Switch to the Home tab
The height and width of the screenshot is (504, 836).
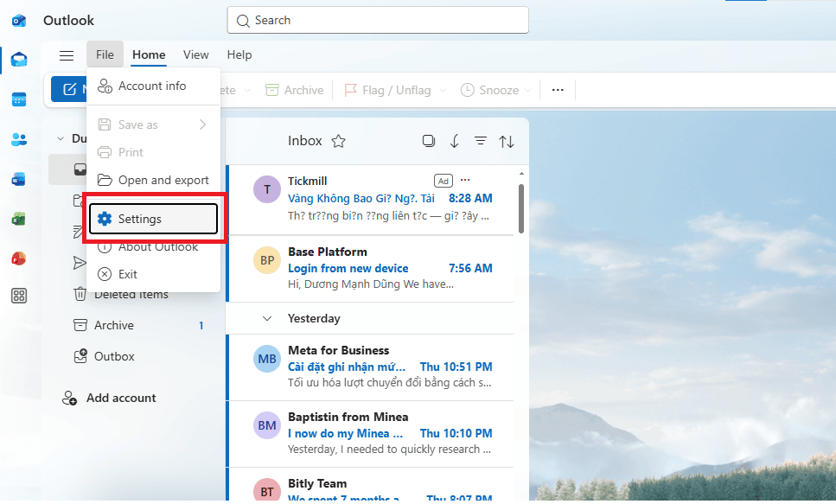click(149, 55)
